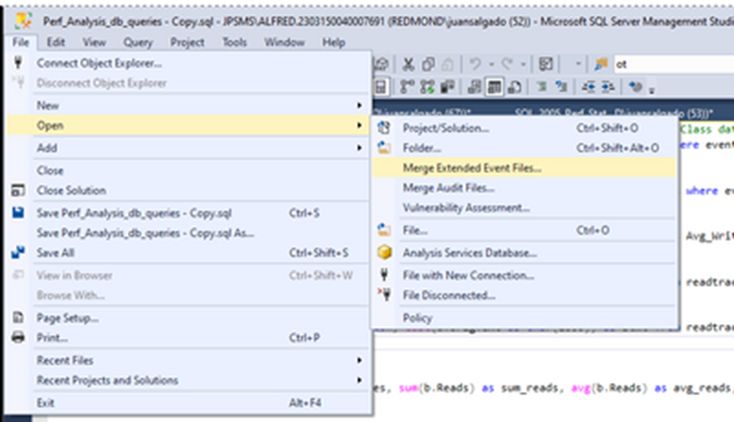Open the Redo history dropdown arrow
The image size is (734, 422).
pyautogui.click(x=523, y=64)
